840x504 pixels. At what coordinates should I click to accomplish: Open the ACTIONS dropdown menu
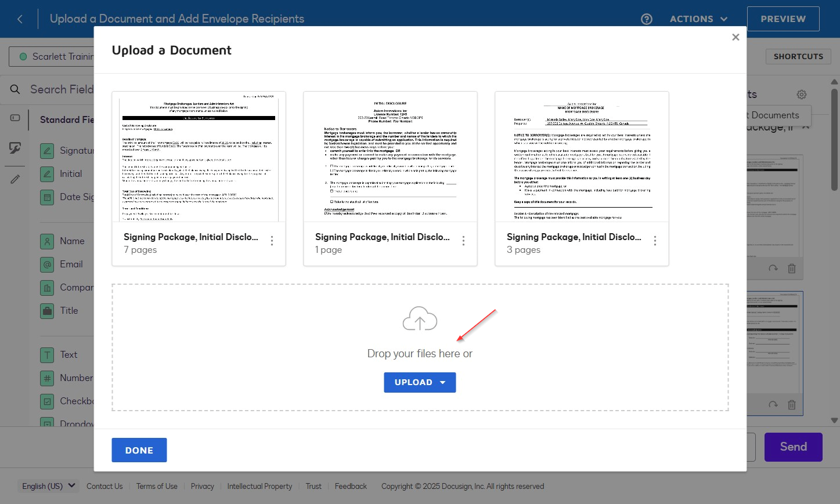tap(698, 19)
